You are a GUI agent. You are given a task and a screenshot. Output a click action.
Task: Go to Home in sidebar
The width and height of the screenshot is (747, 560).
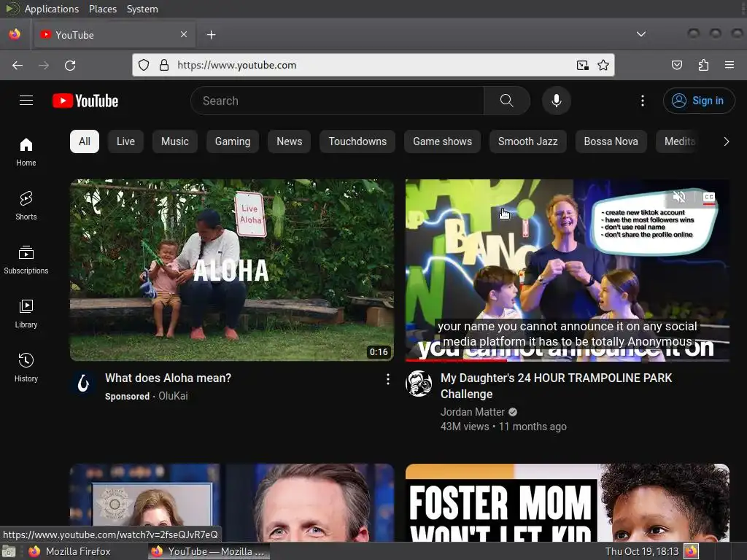tap(26, 152)
